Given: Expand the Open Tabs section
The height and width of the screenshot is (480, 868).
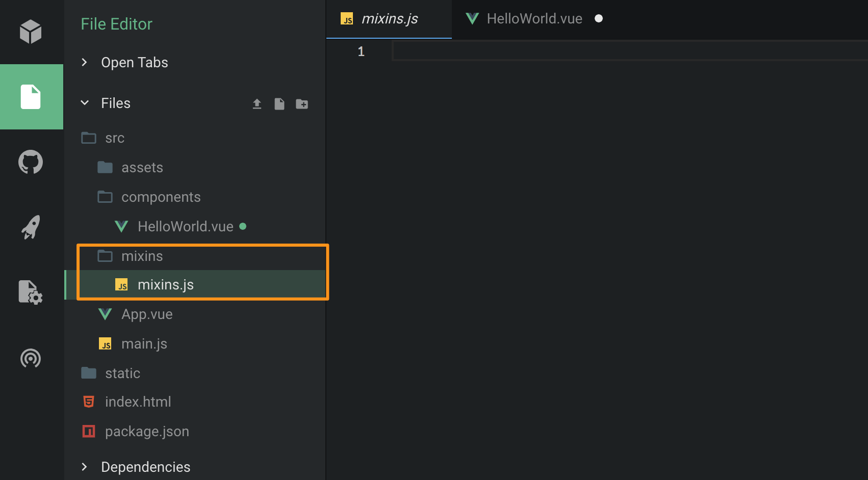Looking at the screenshot, I should [x=124, y=62].
